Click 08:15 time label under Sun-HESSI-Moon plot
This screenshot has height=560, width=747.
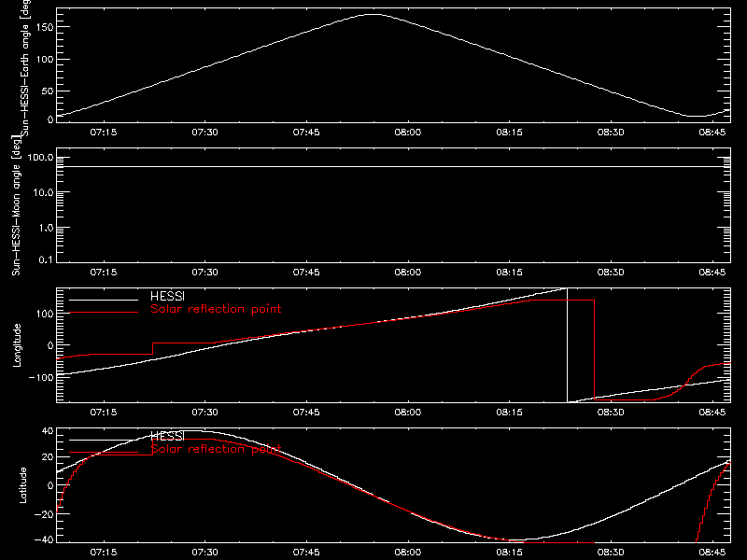pos(509,273)
